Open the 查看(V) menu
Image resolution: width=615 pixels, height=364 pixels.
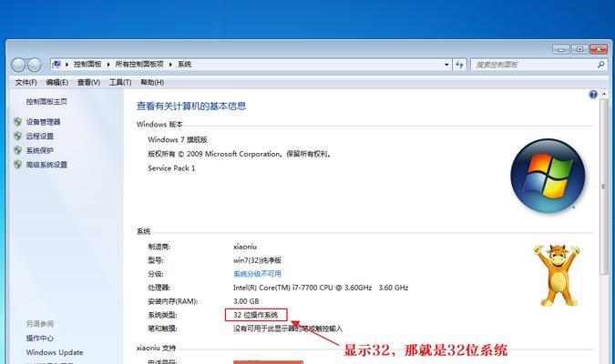tap(88, 82)
